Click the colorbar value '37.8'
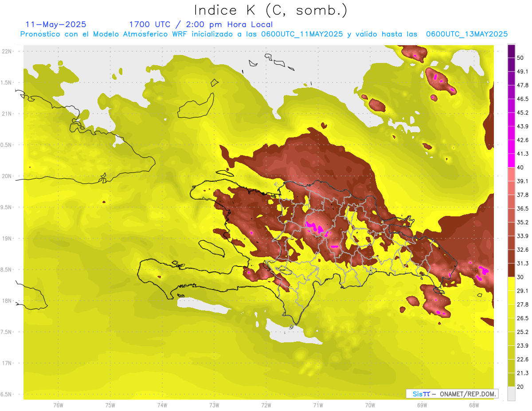The height and width of the screenshot is (411, 532). (x=523, y=195)
